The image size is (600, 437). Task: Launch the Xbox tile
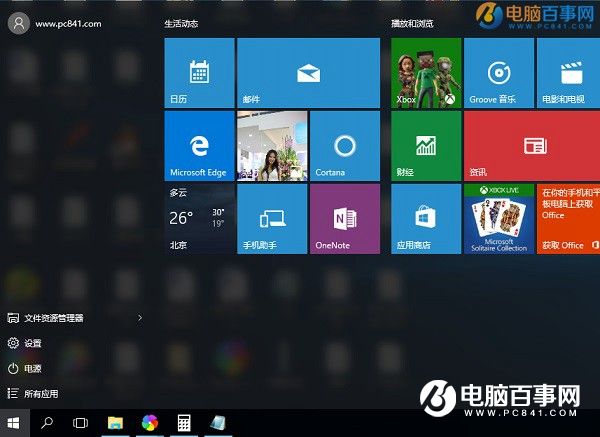pos(426,73)
